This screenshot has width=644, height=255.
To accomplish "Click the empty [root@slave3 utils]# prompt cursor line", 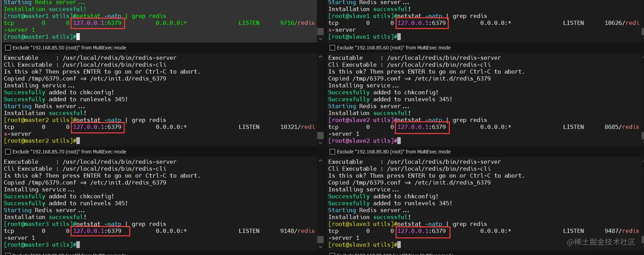I will click(365, 245).
